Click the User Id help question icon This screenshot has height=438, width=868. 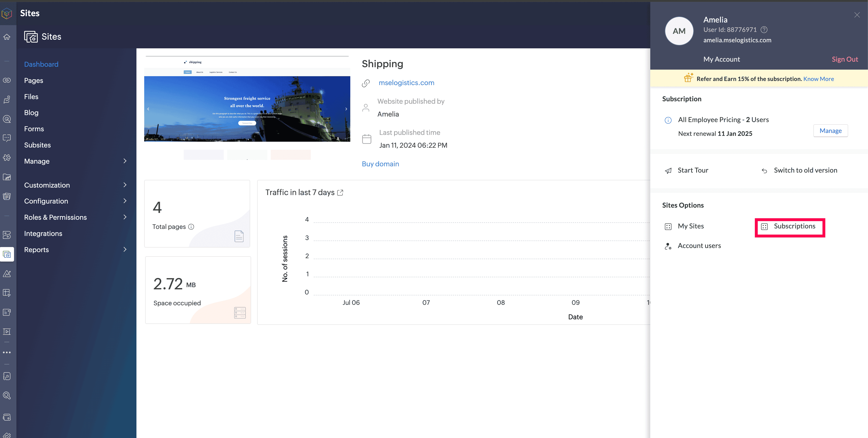[x=764, y=30]
